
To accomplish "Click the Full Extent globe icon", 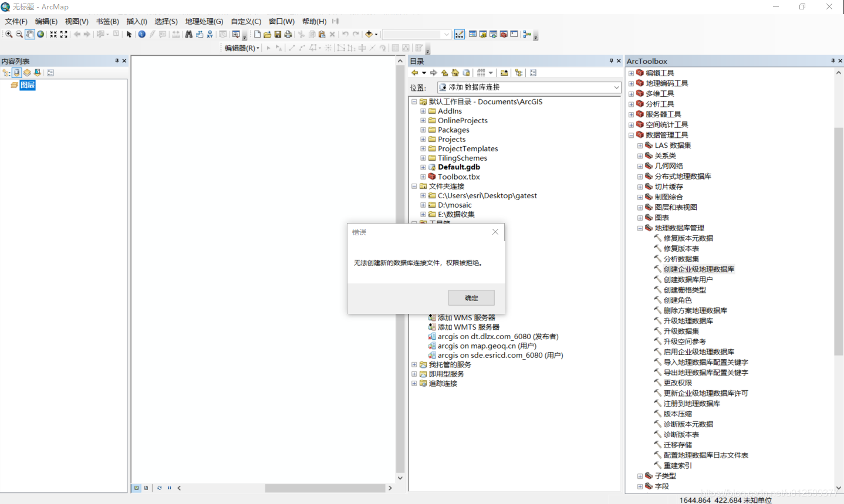I will tap(40, 35).
